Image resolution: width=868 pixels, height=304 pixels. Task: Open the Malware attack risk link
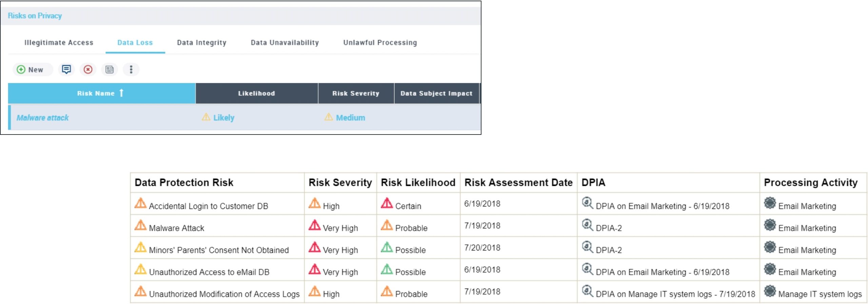point(43,118)
